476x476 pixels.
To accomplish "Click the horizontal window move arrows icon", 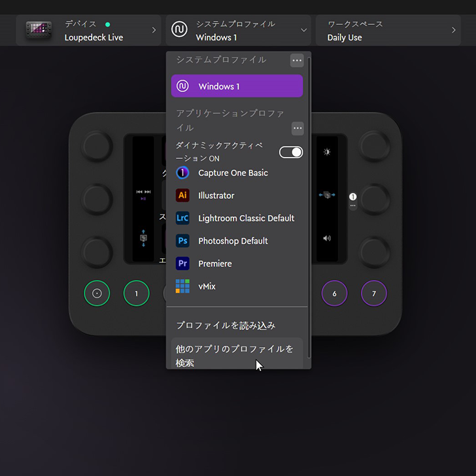I will coord(327,195).
